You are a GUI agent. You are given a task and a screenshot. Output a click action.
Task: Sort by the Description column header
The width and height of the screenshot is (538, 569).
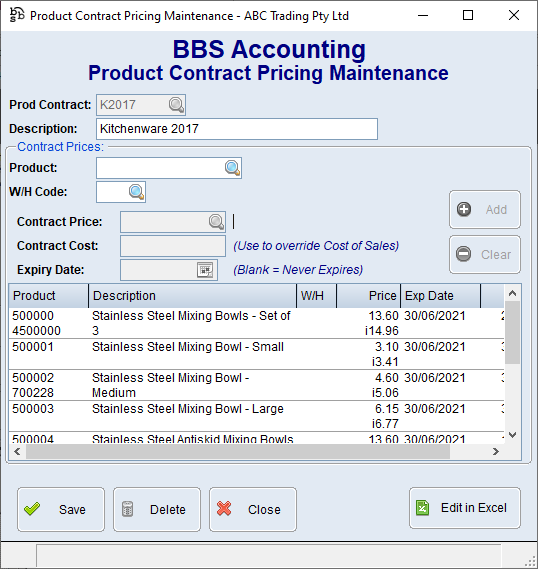point(193,296)
